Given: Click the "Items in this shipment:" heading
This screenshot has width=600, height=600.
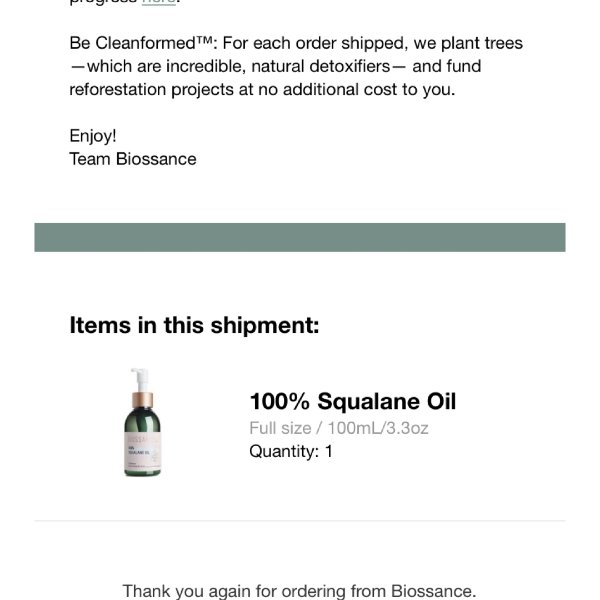Looking at the screenshot, I should tap(194, 325).
